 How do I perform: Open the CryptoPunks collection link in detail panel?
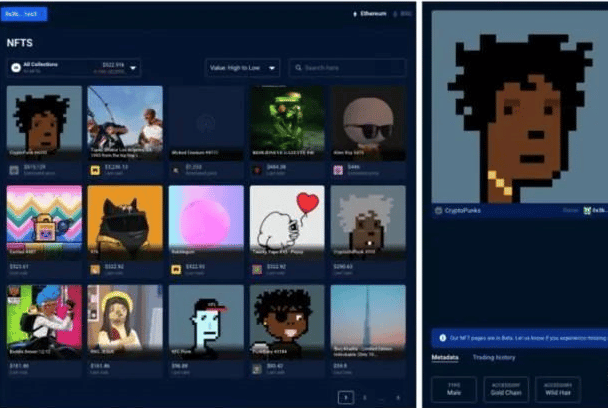coord(463,211)
